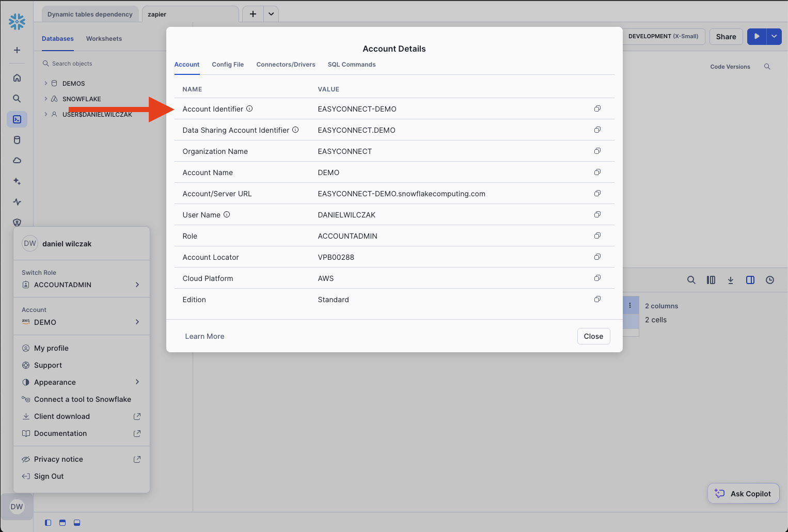This screenshot has width=788, height=532.
Task: Click the Snowflake logo icon
Action: [x=17, y=21]
